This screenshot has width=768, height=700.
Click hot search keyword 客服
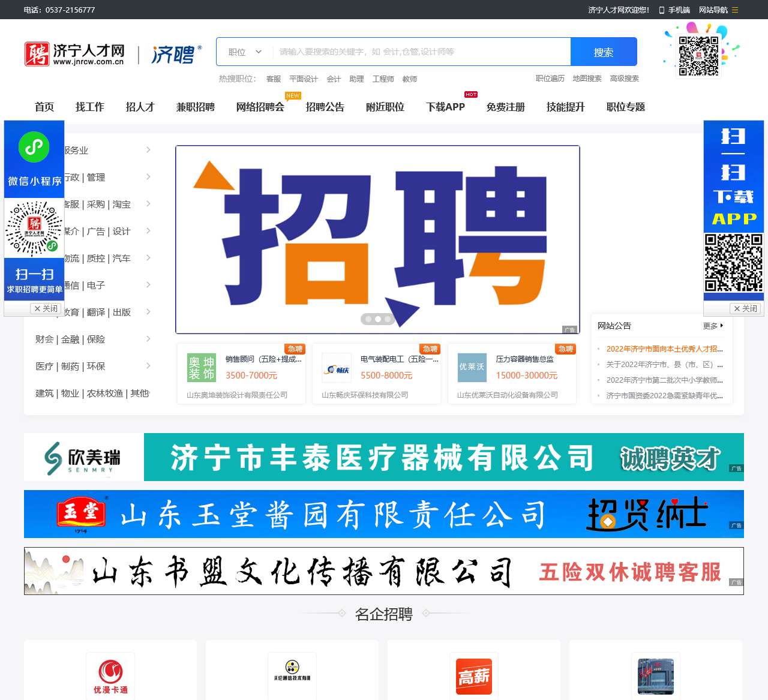pyautogui.click(x=274, y=79)
